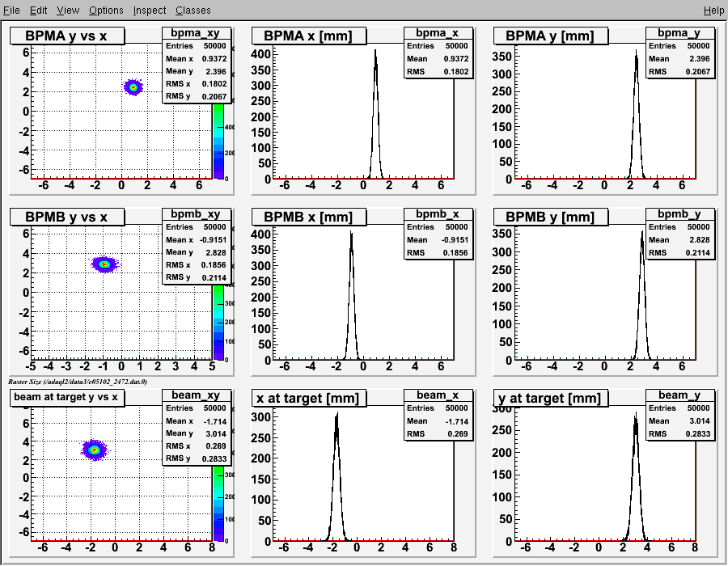
Task: Click the beam_y statistics box header
Action: pyautogui.click(x=679, y=395)
